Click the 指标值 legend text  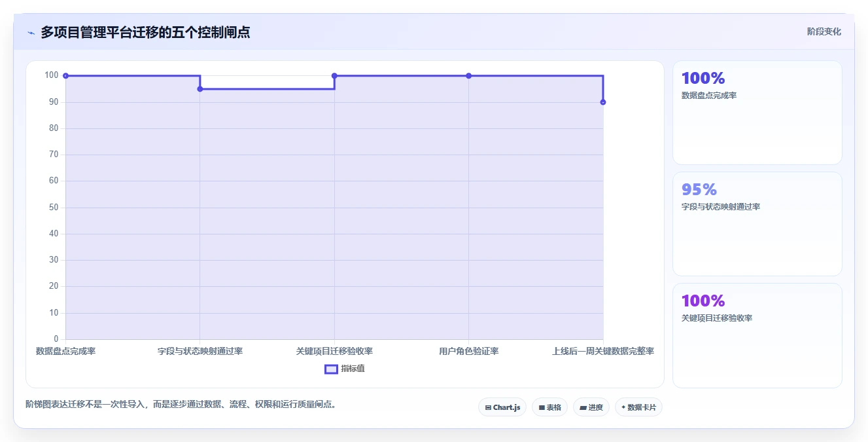[x=353, y=369]
